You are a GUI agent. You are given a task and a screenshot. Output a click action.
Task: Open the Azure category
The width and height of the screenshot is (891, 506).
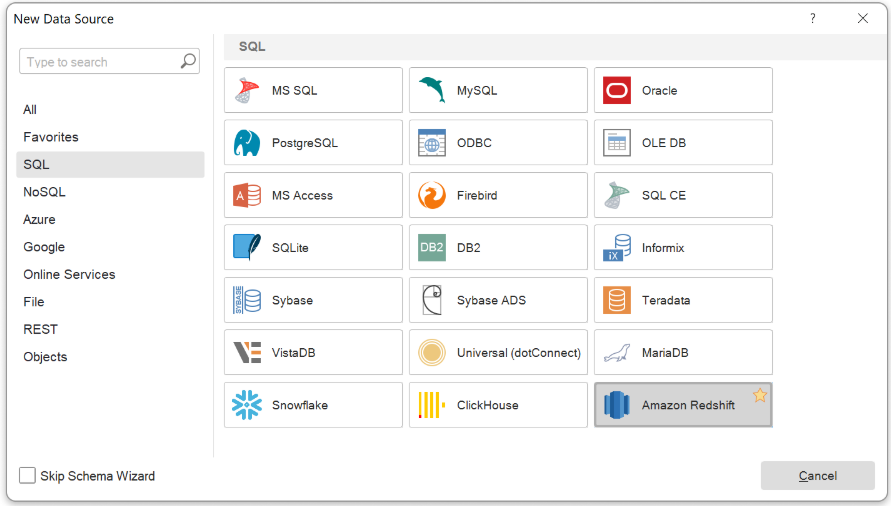coord(110,219)
